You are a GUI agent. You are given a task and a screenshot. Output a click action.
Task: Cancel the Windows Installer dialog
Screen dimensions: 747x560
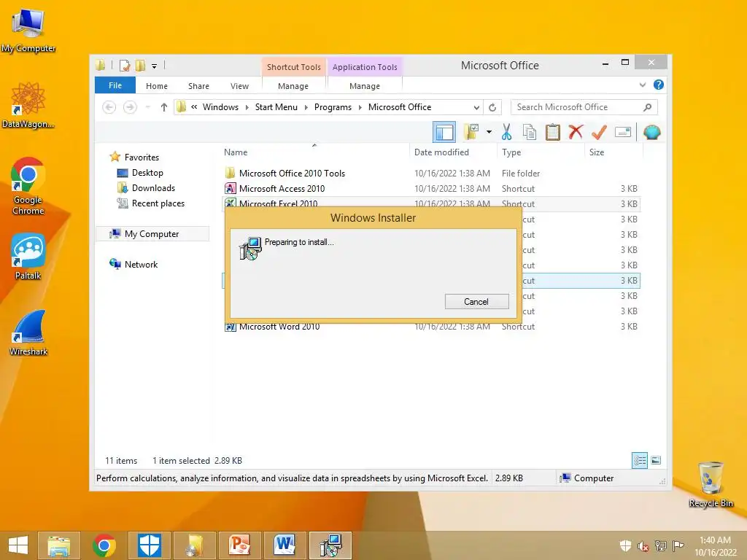[476, 301]
